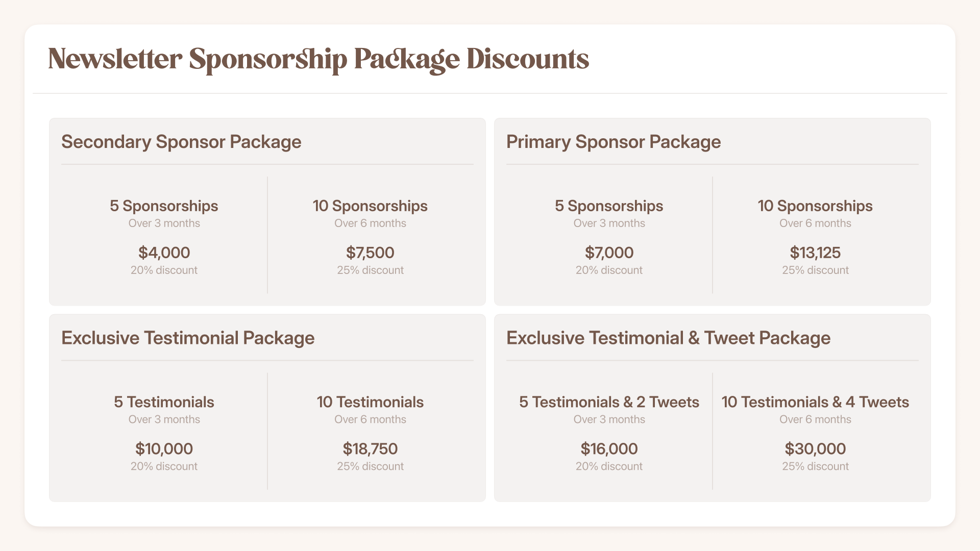
Task: Select the $7,000 primary sponsor price
Action: click(609, 253)
